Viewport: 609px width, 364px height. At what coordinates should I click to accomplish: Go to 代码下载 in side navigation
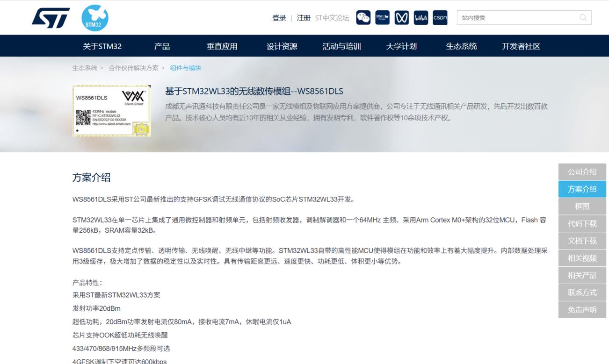(x=582, y=223)
